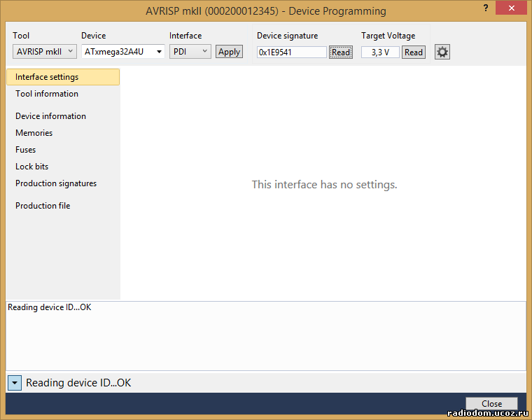Expand the status log arrow button

(15, 383)
